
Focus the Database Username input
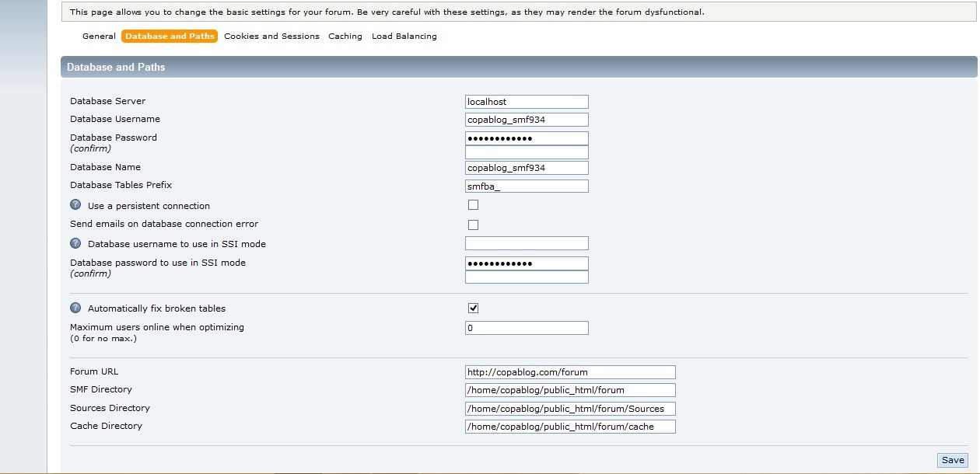[x=527, y=120]
